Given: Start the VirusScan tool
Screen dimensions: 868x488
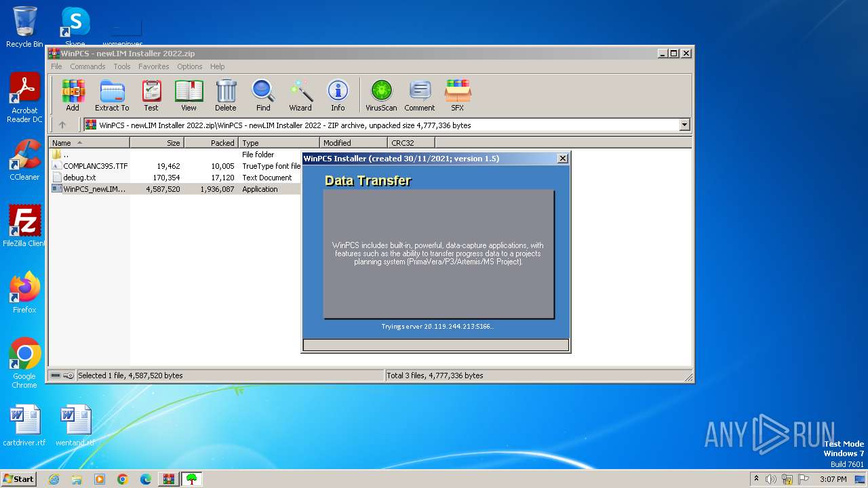Looking at the screenshot, I should (x=381, y=96).
